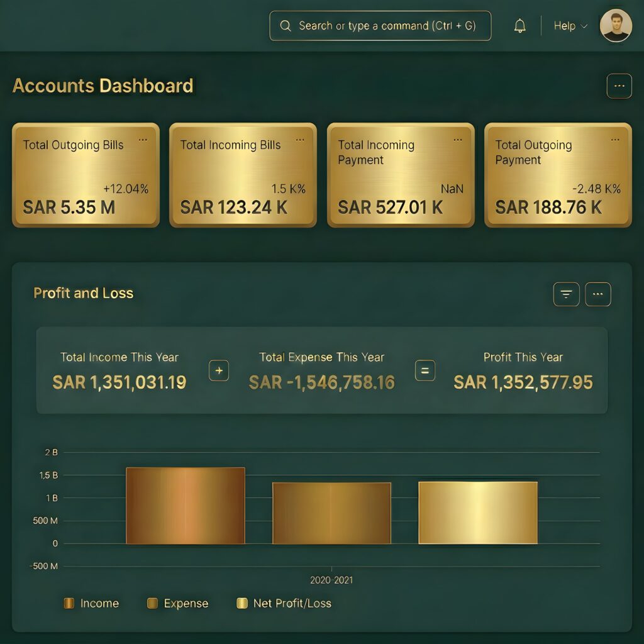Click the SAR 5.35 M outgoing bills value
The height and width of the screenshot is (644, 644).
[69, 207]
